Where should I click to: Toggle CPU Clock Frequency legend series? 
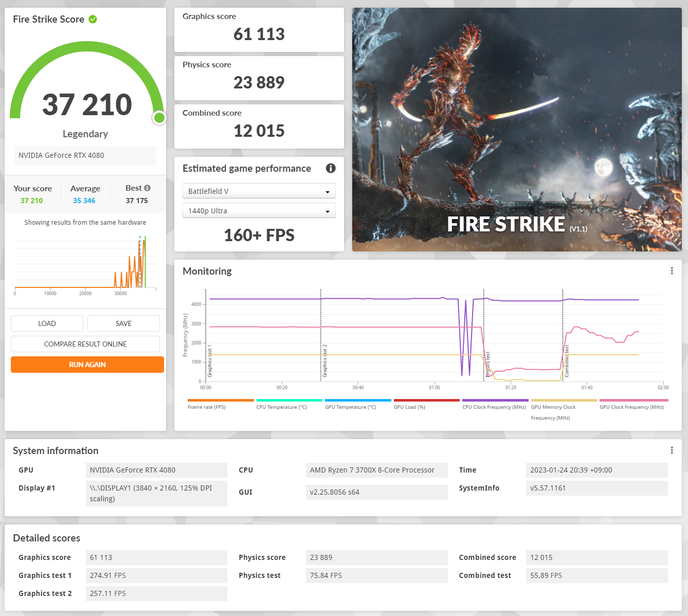click(x=495, y=404)
